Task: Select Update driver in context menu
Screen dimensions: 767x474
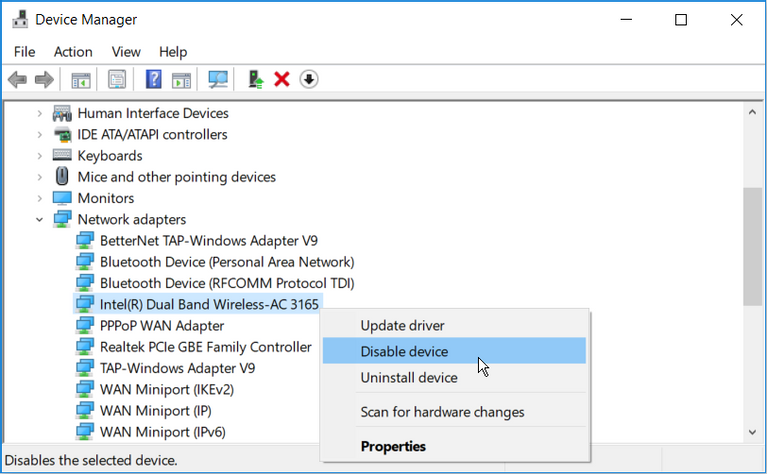Action: point(402,325)
